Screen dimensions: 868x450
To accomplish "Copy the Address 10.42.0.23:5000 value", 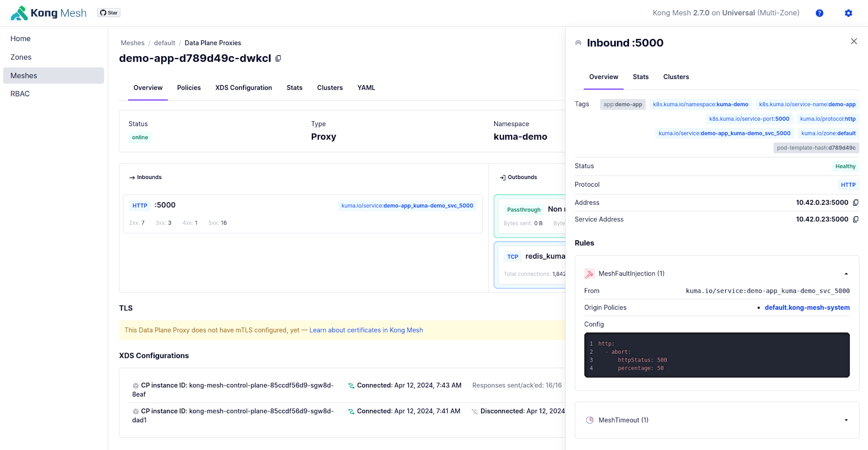I will click(x=855, y=202).
